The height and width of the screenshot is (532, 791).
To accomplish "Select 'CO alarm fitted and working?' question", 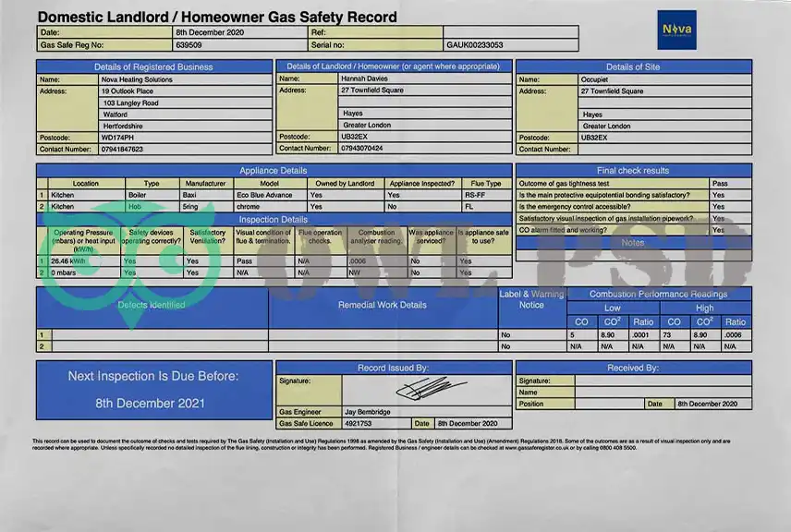I will click(x=563, y=230).
